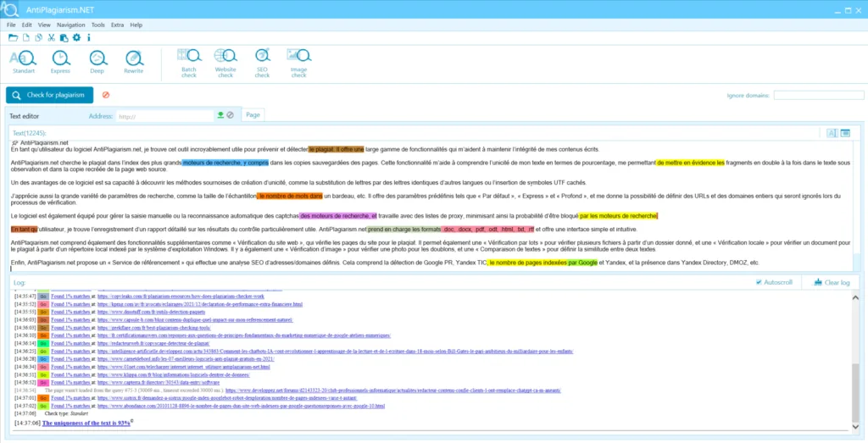This screenshot has width=868, height=443.
Task: Select the Deep check mode
Action: (x=97, y=62)
